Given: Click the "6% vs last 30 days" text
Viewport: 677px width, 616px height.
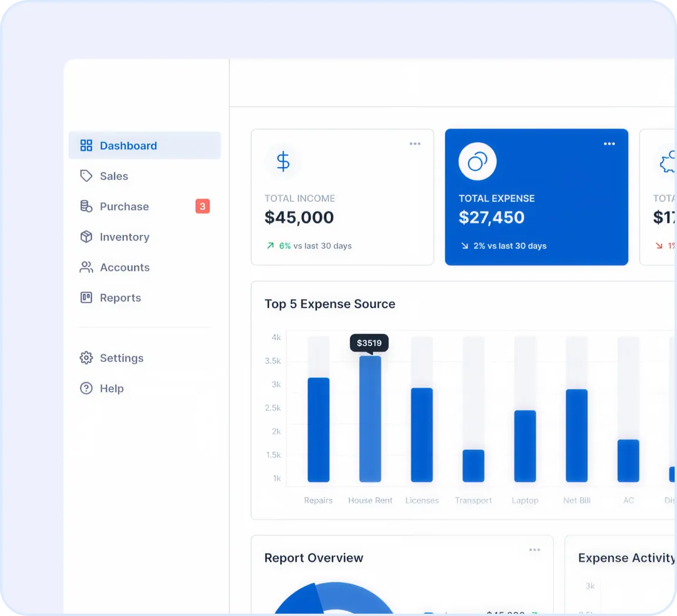Looking at the screenshot, I should [x=315, y=246].
